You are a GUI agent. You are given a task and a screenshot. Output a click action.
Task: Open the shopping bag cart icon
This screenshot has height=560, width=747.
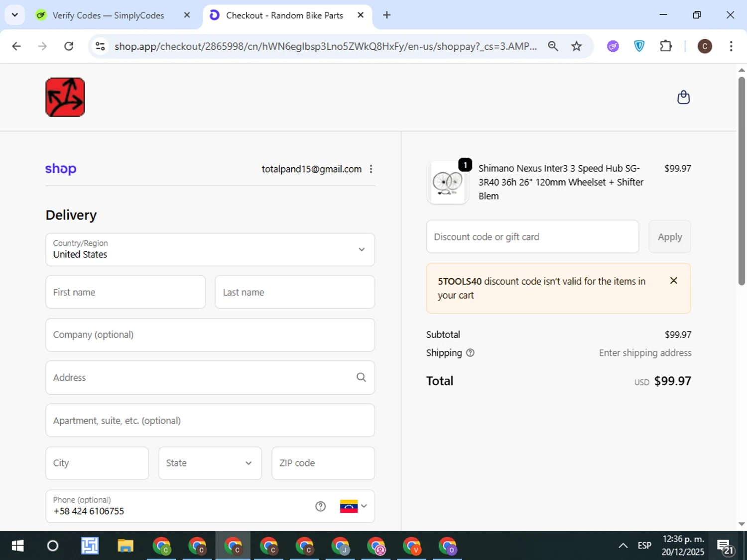683,97
